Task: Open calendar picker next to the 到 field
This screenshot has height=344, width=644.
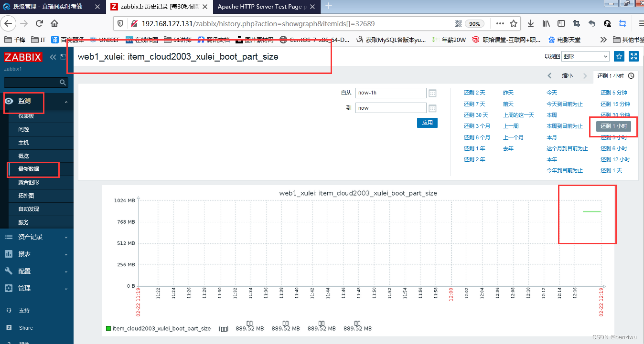Action: click(x=433, y=108)
